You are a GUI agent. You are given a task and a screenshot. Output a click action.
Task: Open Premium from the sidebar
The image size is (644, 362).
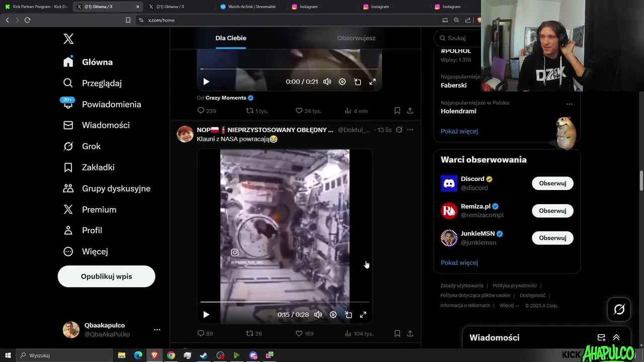click(90, 210)
